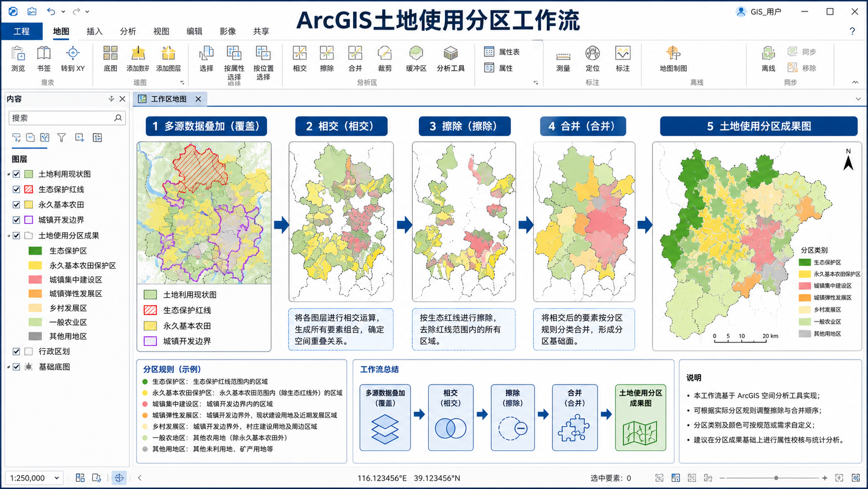Screen dimensions: 868x489
Task: Open the 书签 bookmarks tool
Action: (44, 58)
